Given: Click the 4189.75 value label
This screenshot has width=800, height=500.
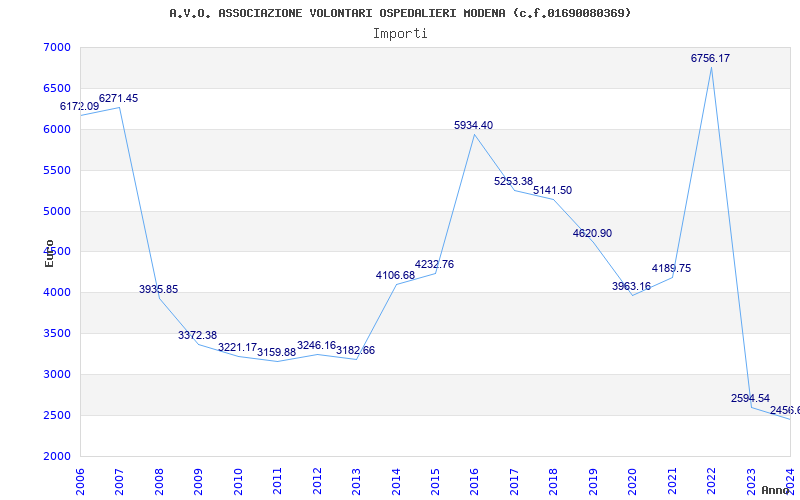Looking at the screenshot, I should coord(671,268).
